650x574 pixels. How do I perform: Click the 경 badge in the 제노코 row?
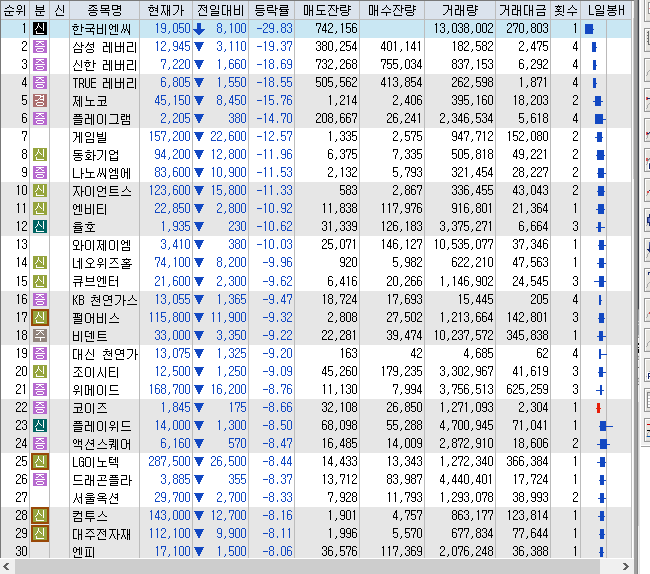pos(40,101)
